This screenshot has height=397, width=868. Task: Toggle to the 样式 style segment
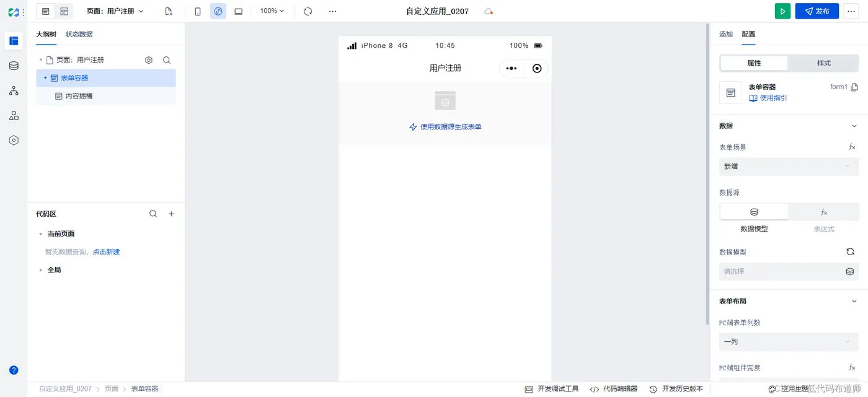click(x=823, y=63)
